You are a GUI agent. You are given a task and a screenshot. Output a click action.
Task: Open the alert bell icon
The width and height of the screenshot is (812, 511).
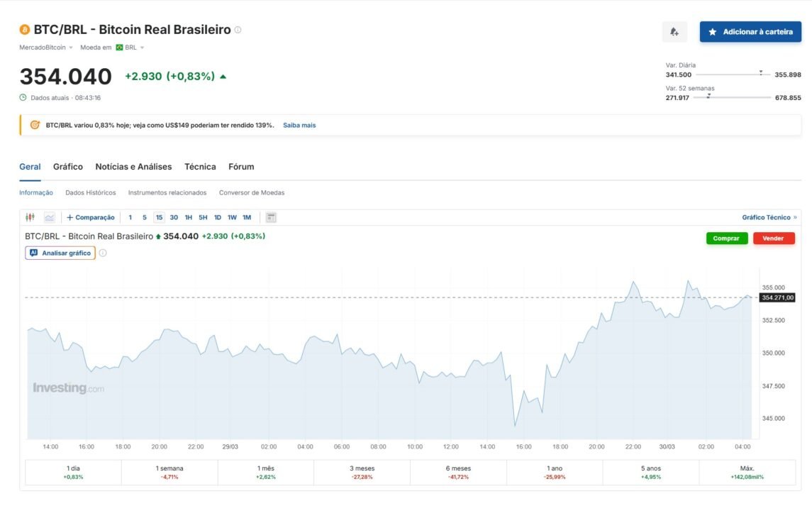pos(674,32)
